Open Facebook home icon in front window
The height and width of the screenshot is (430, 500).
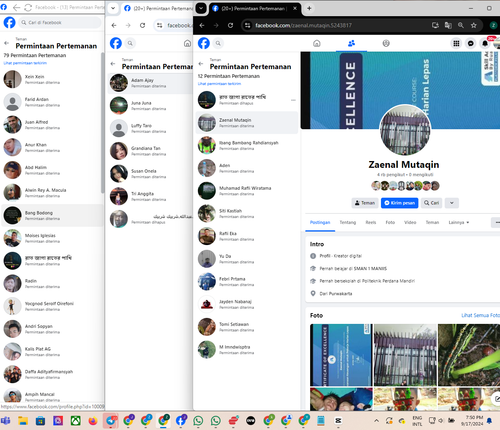tap(317, 43)
